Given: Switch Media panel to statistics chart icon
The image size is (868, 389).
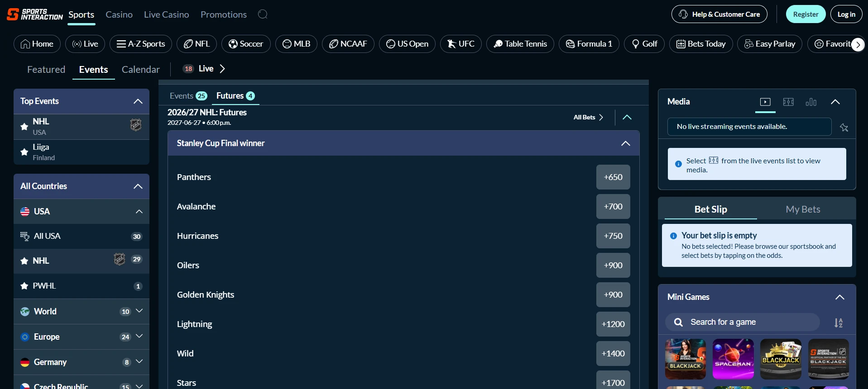Looking at the screenshot, I should point(811,102).
